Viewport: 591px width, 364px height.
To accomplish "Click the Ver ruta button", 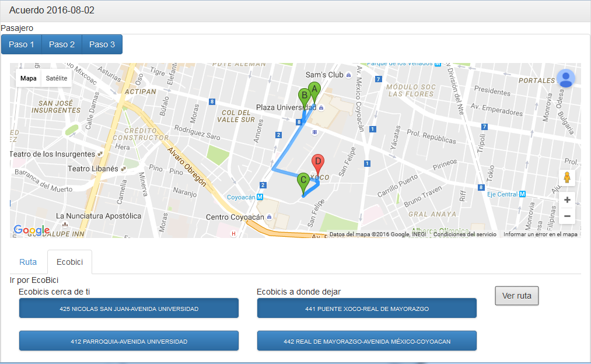I will 517,296.
